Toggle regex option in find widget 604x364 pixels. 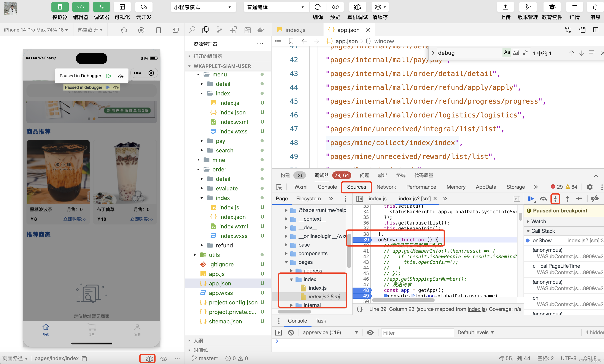pyautogui.click(x=525, y=52)
